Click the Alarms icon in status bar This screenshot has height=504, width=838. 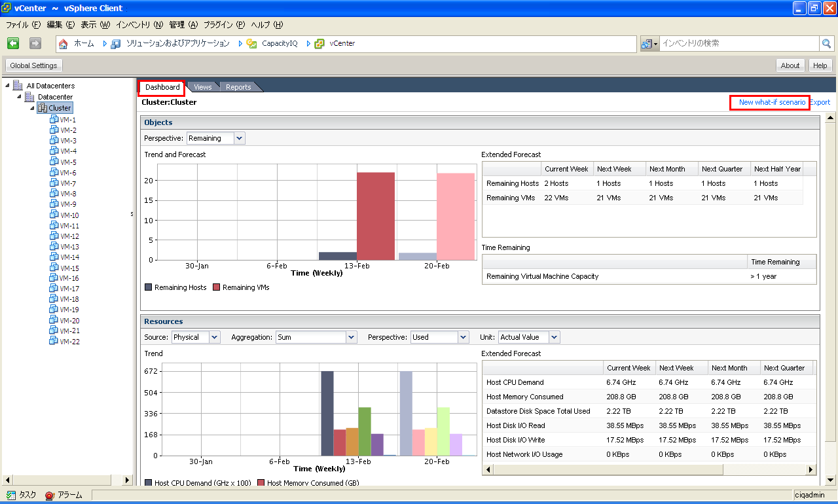tap(50, 495)
